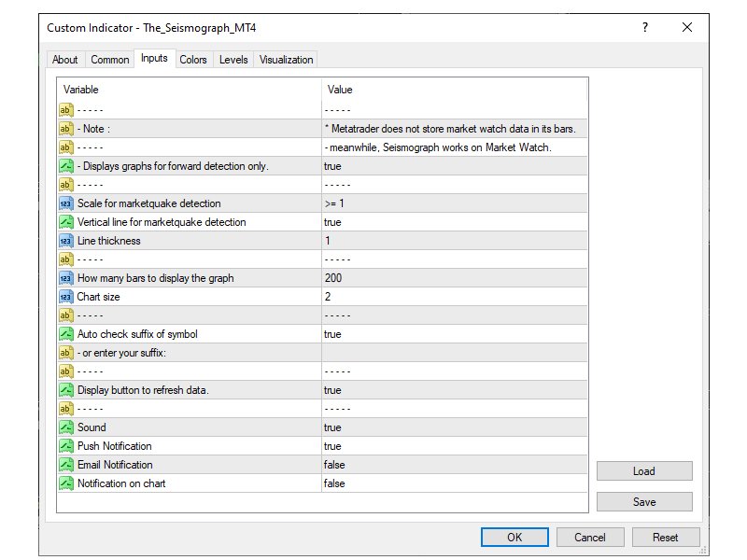Close the Custom Indicator dialog

[x=687, y=27]
